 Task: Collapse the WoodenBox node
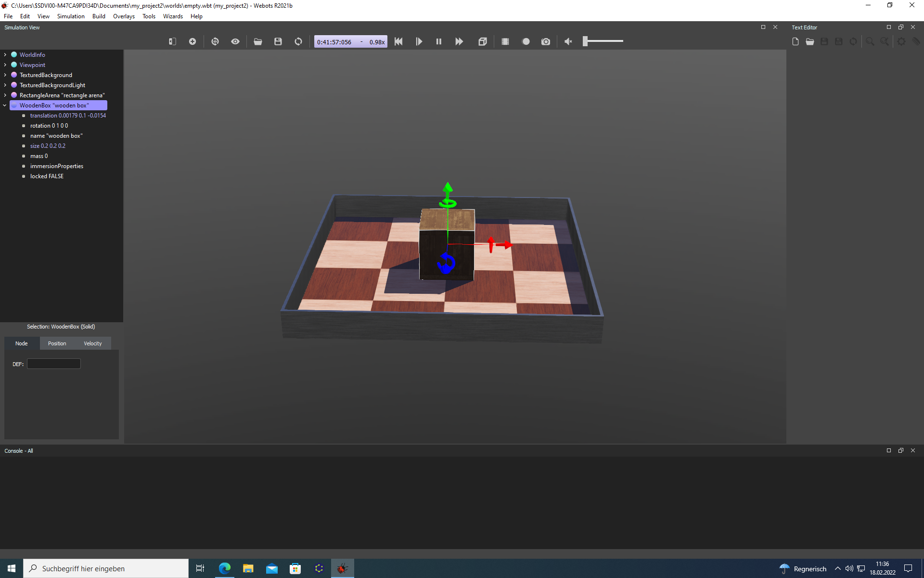pos(5,105)
